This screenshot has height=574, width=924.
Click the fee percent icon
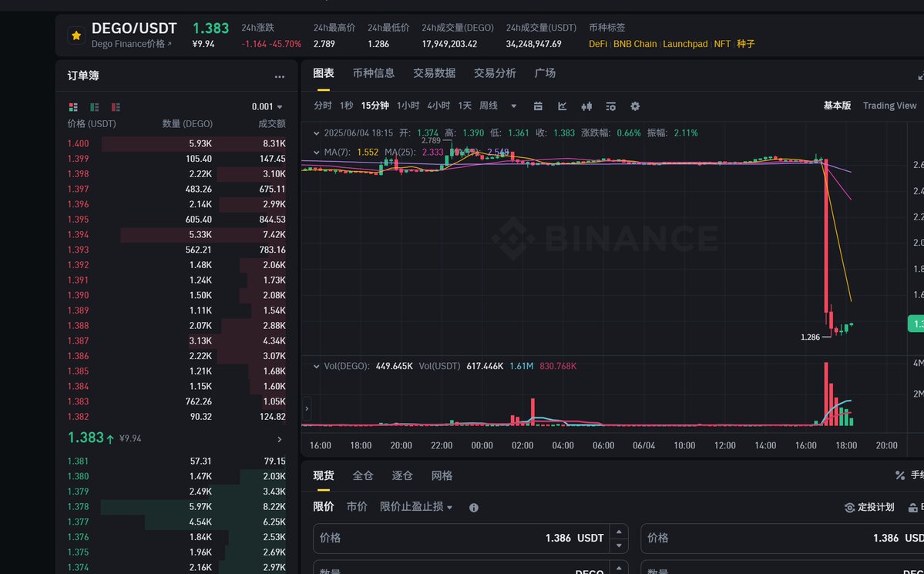[x=900, y=475]
